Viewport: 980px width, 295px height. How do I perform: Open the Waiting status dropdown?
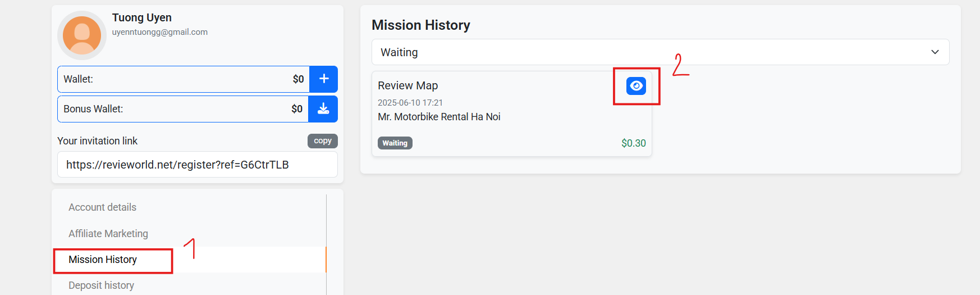660,52
